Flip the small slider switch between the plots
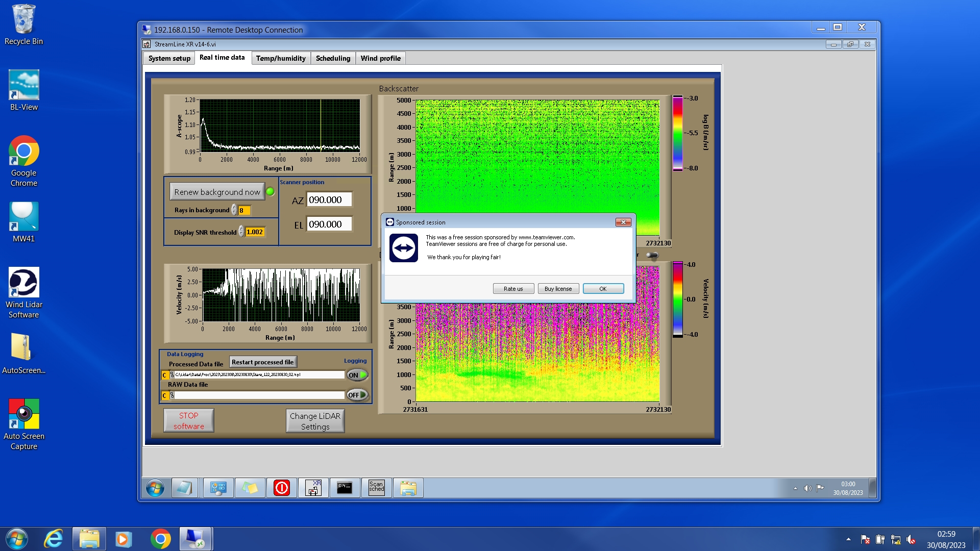The height and width of the screenshot is (551, 980). 652,255
